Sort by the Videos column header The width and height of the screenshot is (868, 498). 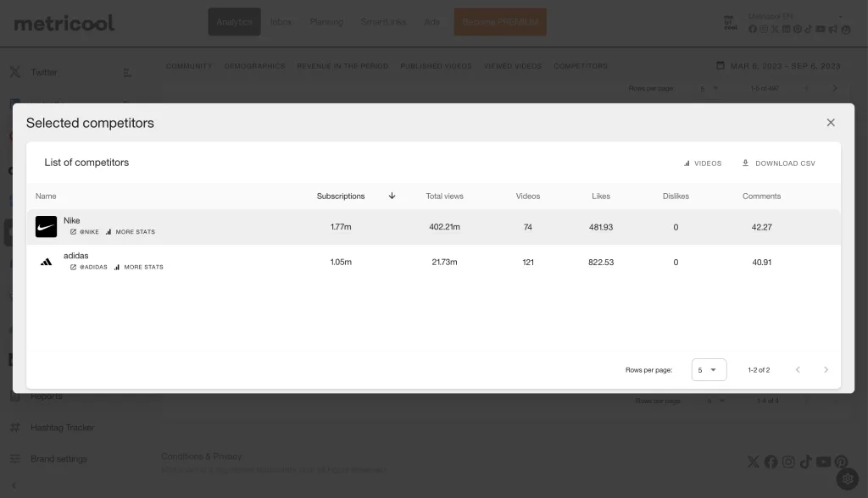click(x=527, y=196)
